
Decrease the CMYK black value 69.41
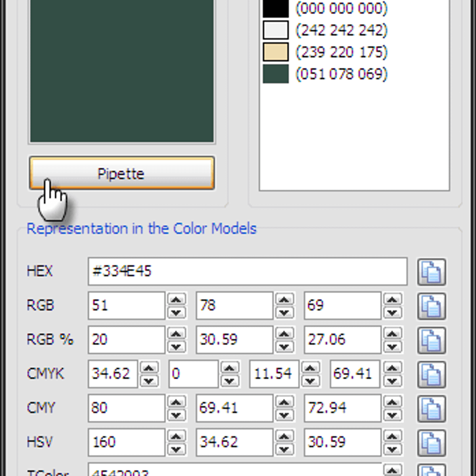(x=392, y=381)
